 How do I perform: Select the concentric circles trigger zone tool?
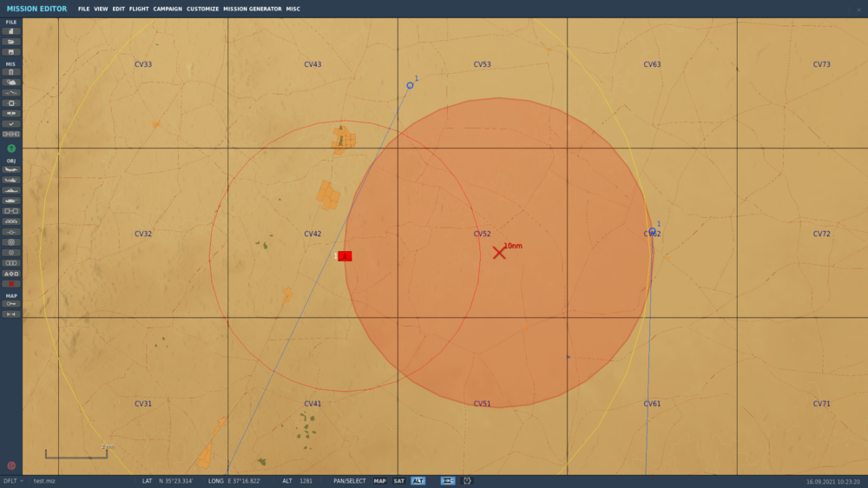click(x=11, y=242)
